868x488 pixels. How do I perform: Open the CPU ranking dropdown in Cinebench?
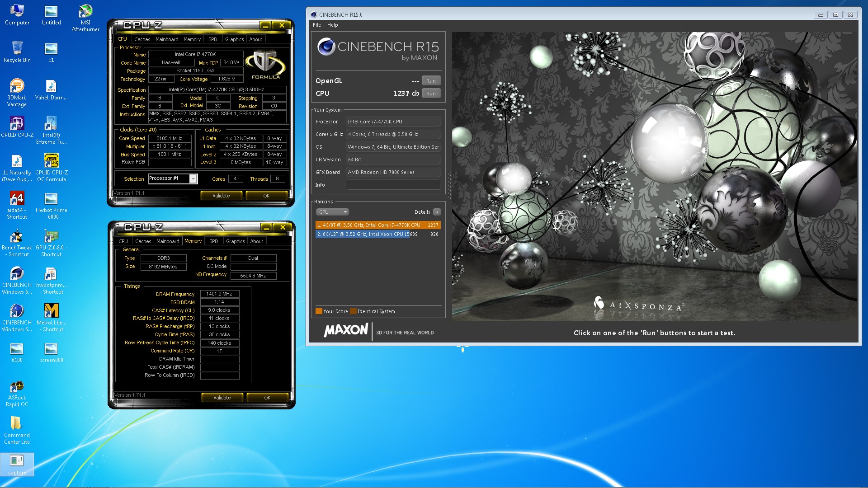pyautogui.click(x=332, y=212)
